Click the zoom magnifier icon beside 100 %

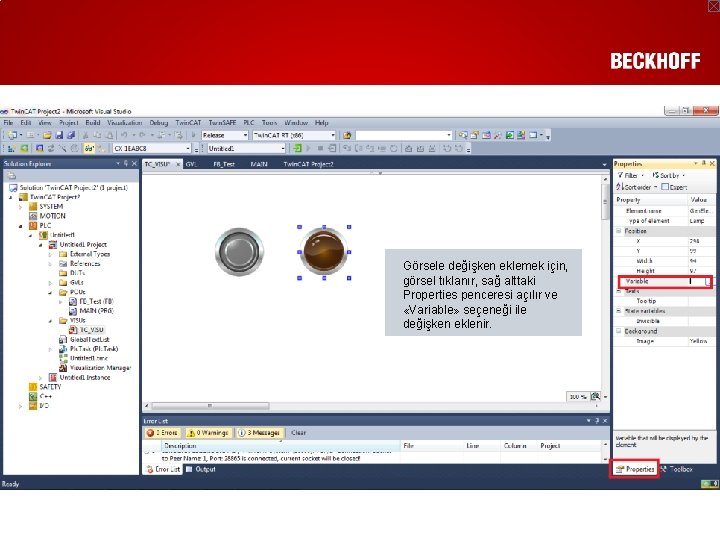pos(596,396)
